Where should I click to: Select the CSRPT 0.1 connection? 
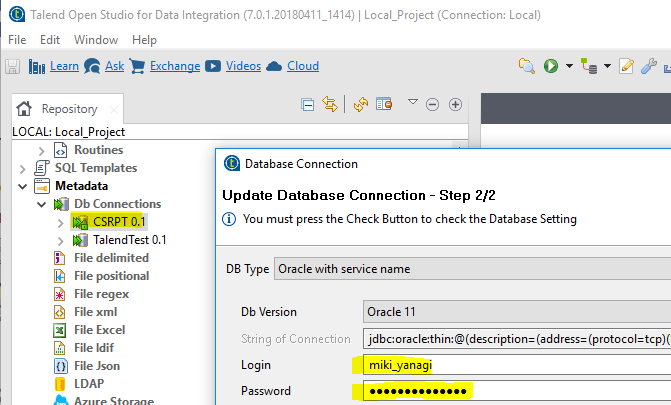click(119, 222)
